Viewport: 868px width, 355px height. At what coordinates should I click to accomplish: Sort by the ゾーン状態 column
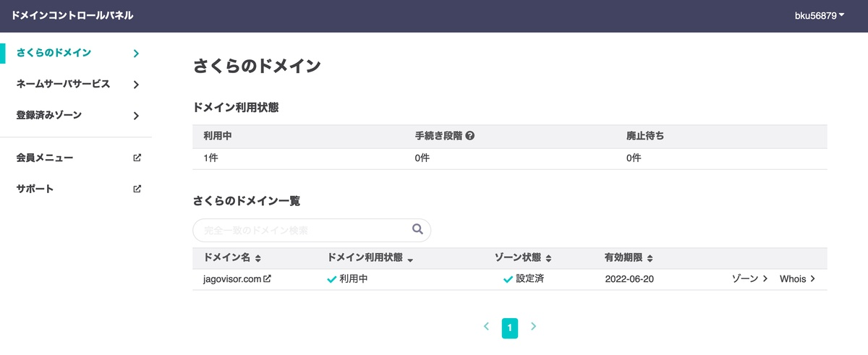coord(523,258)
